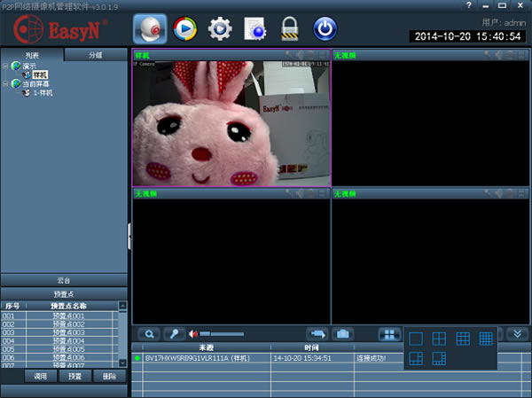This screenshot has height=398, width=532.
Task: Select the single-screen layout option
Action: coord(416,339)
